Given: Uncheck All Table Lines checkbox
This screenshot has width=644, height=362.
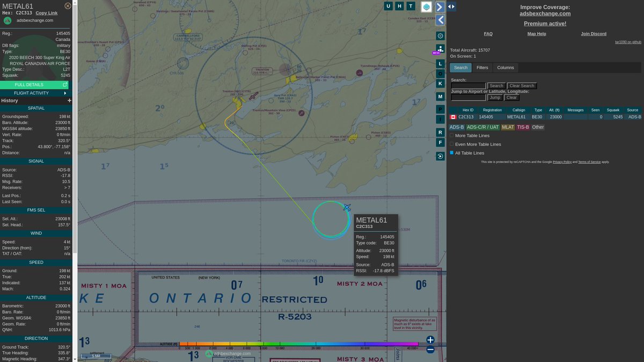Looking at the screenshot, I should coord(452,153).
